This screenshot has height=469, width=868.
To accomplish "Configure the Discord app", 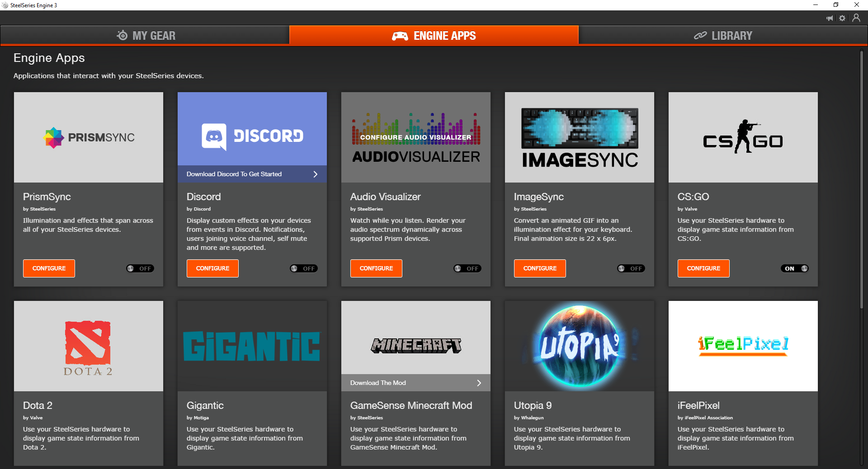I will pos(212,268).
